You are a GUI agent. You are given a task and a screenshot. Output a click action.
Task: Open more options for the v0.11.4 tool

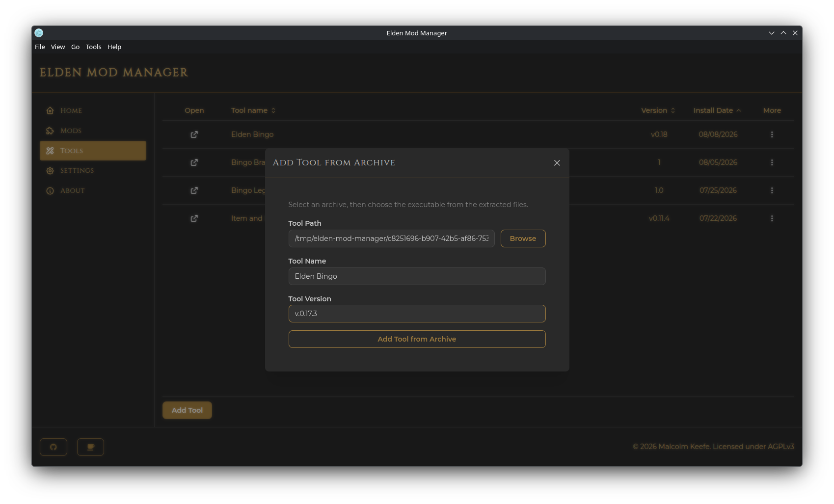[772, 218]
